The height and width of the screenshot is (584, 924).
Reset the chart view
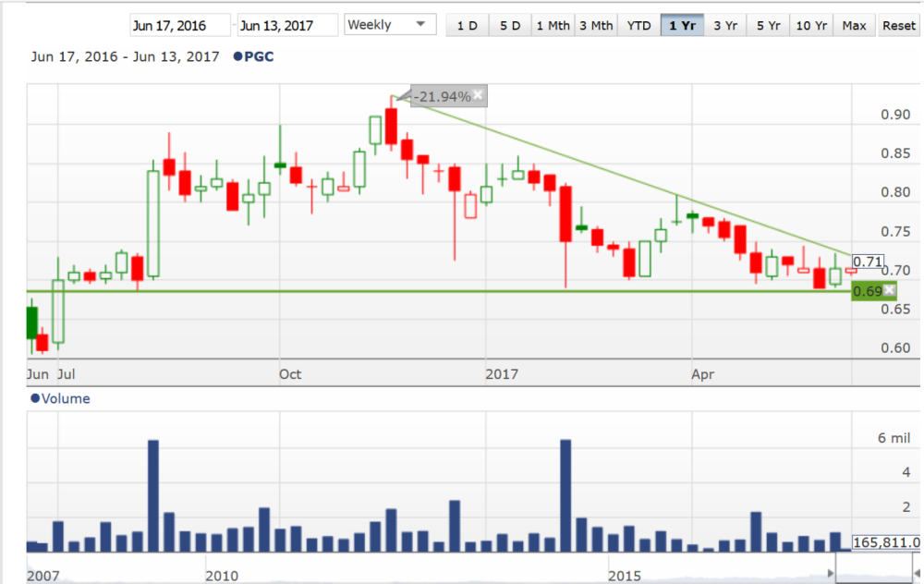(x=899, y=25)
